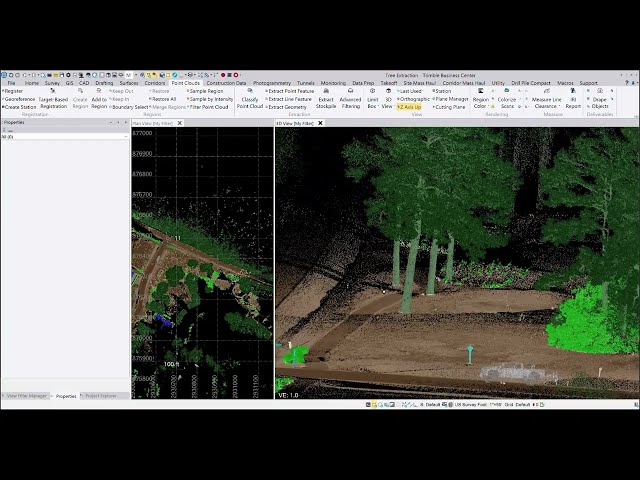The height and width of the screenshot is (480, 640).
Task: Click the IRI Report tool
Action: (x=573, y=99)
